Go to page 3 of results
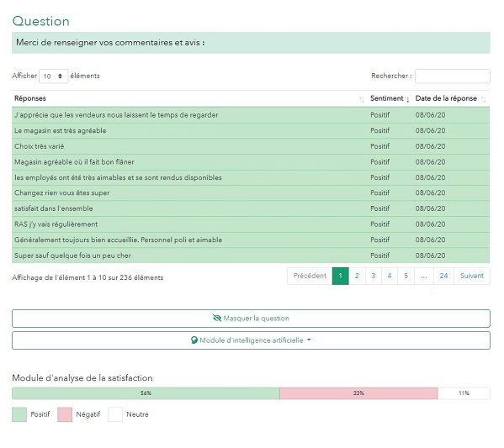The width and height of the screenshot is (504, 448). tap(374, 276)
